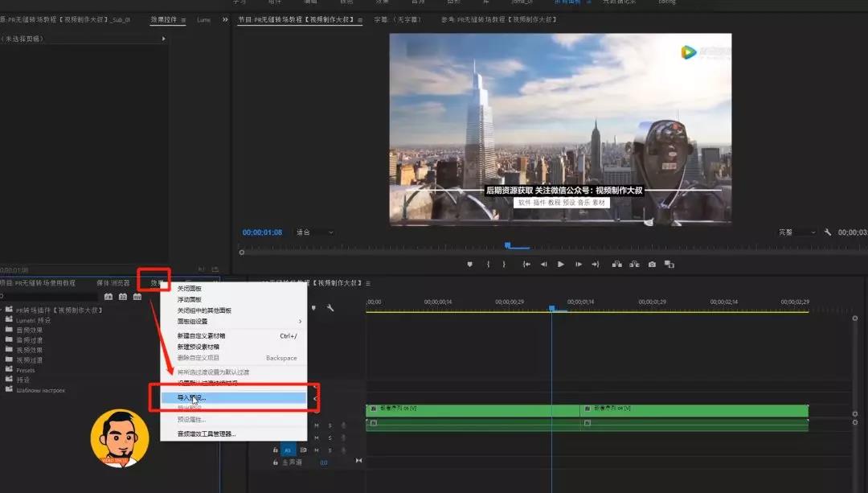Image resolution: width=868 pixels, height=493 pixels.
Task: Switch to the 媒体浏览器 tab
Action: point(113,283)
